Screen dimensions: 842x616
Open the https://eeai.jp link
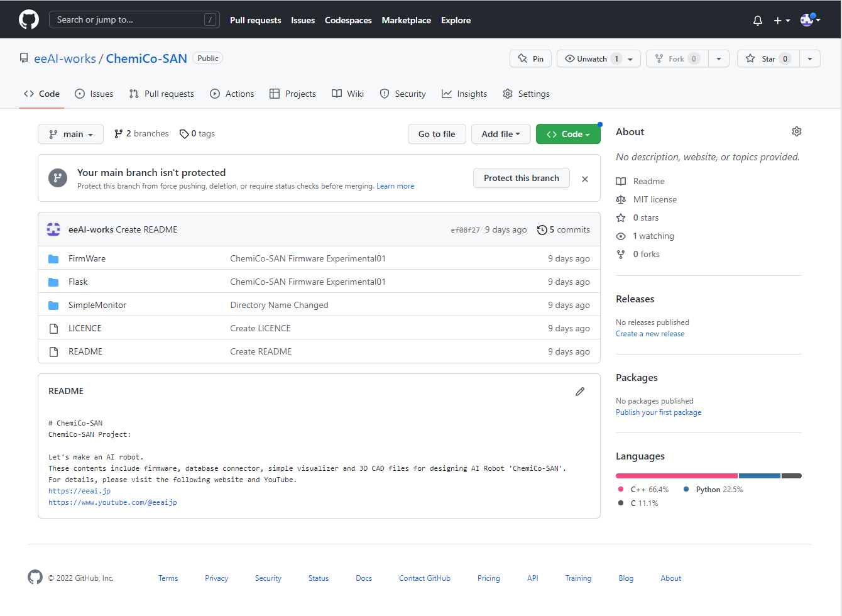(x=79, y=491)
